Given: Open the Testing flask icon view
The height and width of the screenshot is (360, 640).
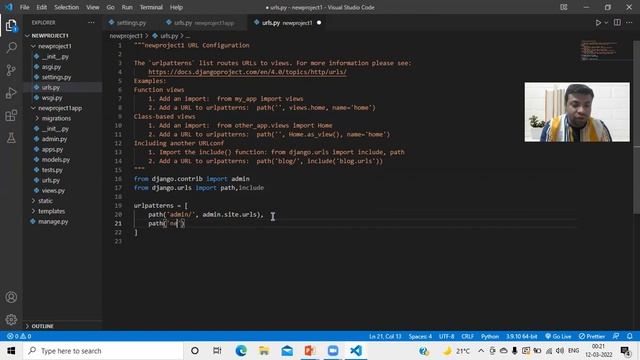Looking at the screenshot, I should pos(11,138).
